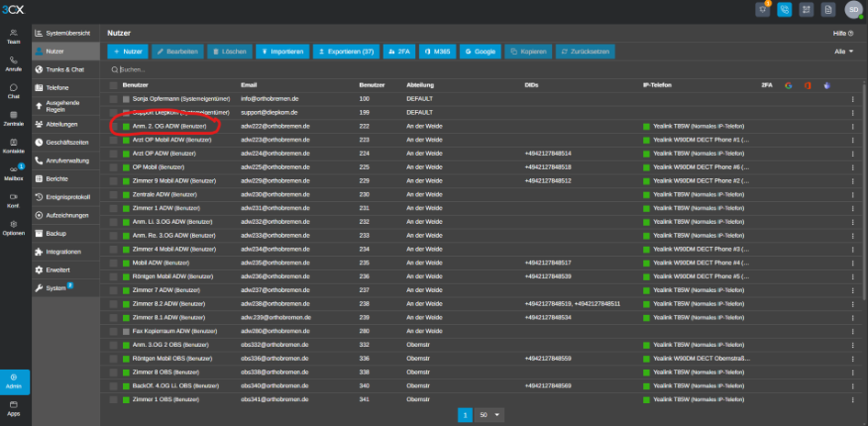Image resolution: width=868 pixels, height=426 pixels.
Task: Check the box for Sonja Opfermann
Action: click(x=114, y=99)
